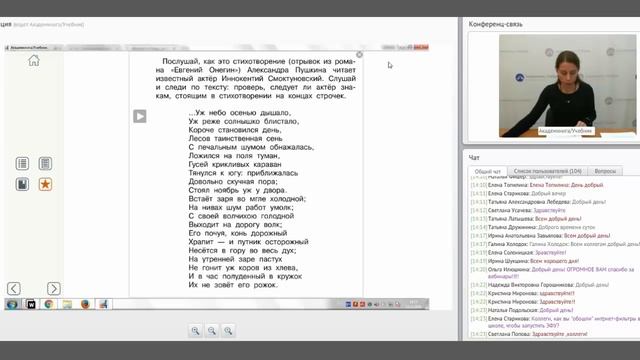
Task: Go to the previous textbook page
Action: click(x=13, y=289)
